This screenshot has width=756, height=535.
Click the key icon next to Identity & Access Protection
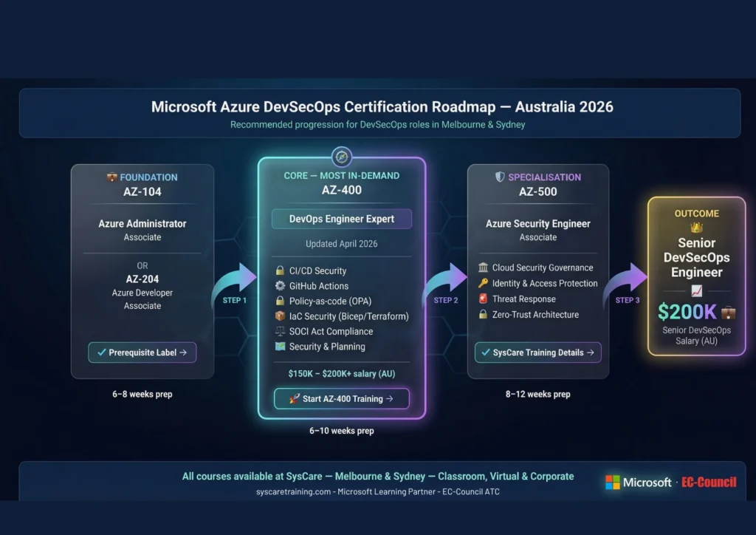click(x=483, y=283)
